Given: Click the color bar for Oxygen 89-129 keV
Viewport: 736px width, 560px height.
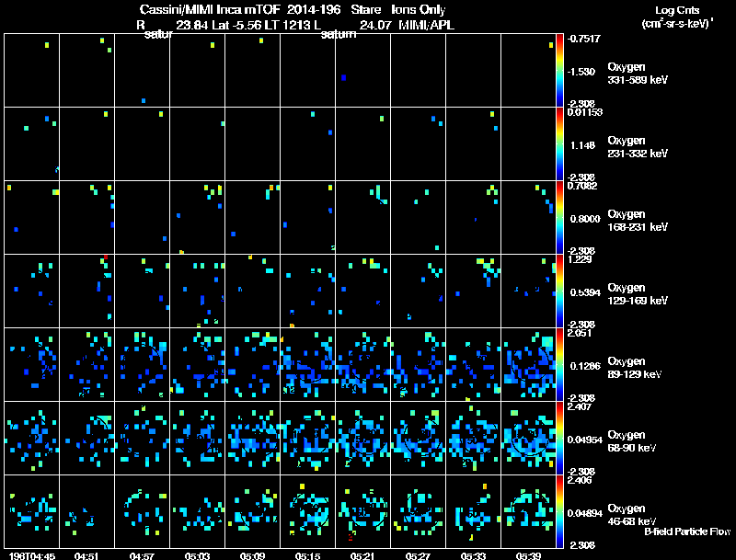Looking at the screenshot, I should pyautogui.click(x=560, y=364).
